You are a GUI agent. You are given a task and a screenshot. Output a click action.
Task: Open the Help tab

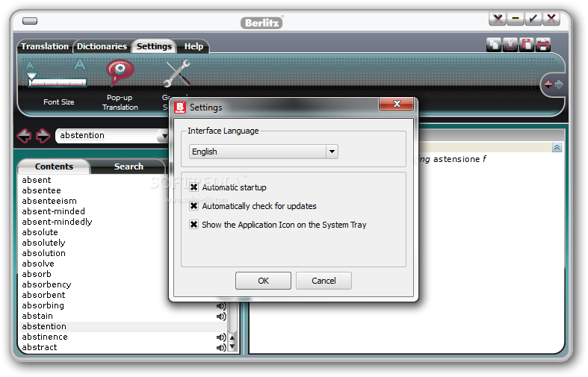click(194, 46)
